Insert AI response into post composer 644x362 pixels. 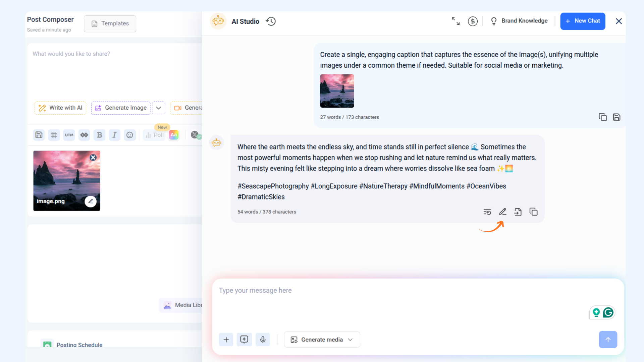(518, 212)
